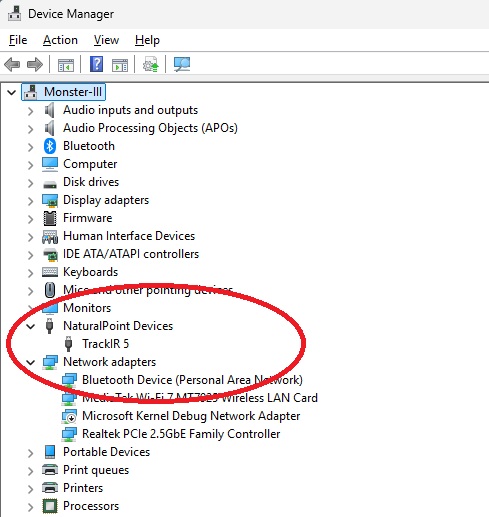Image resolution: width=489 pixels, height=517 pixels.
Task: Select the NaturalPoint Devices label
Action: pyautogui.click(x=118, y=326)
